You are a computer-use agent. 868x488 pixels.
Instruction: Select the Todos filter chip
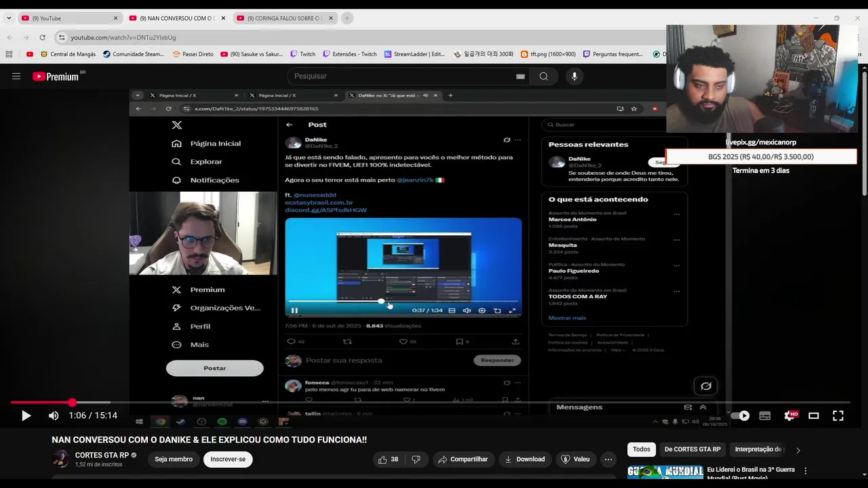(642, 449)
